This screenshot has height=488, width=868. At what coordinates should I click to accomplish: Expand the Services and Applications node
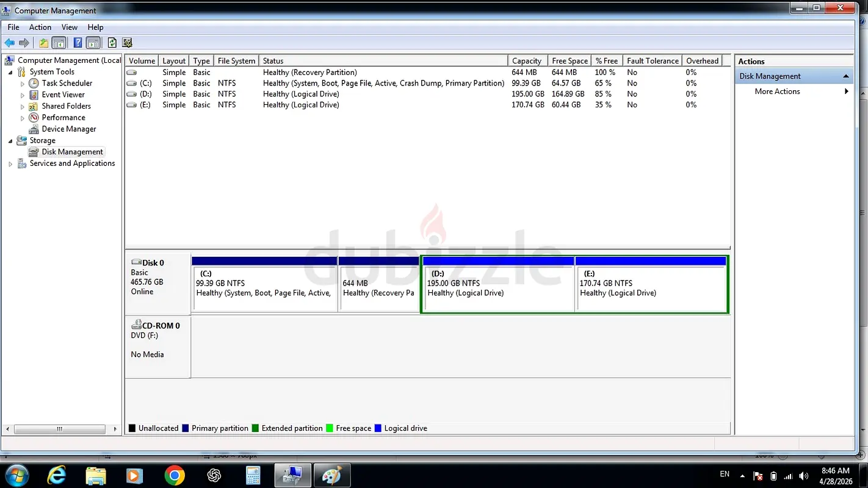coord(10,163)
